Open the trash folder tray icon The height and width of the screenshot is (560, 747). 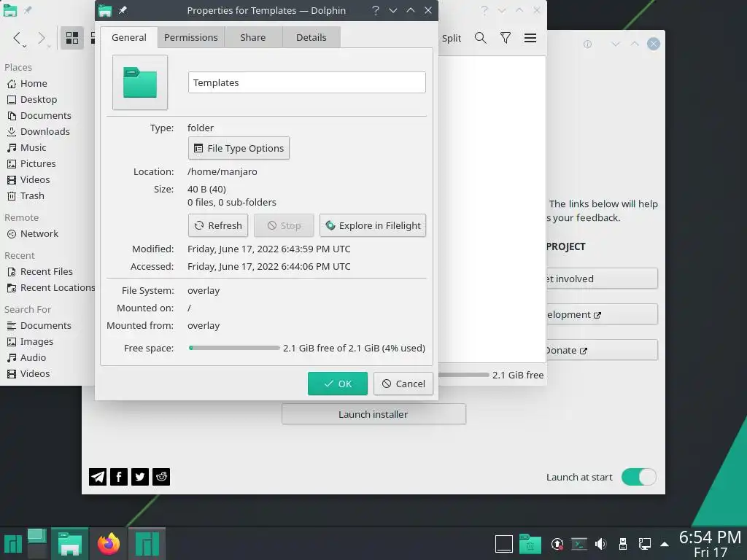coord(530,544)
